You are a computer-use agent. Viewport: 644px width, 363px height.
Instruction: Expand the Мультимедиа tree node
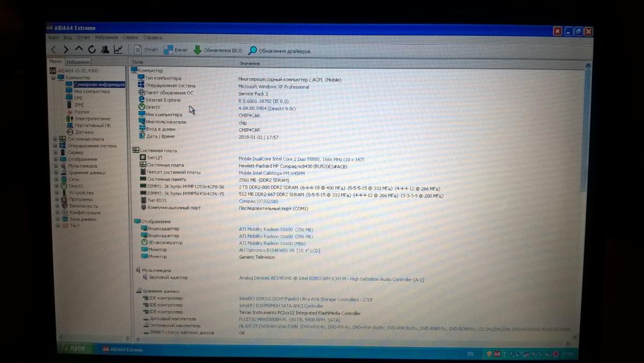[x=55, y=166]
